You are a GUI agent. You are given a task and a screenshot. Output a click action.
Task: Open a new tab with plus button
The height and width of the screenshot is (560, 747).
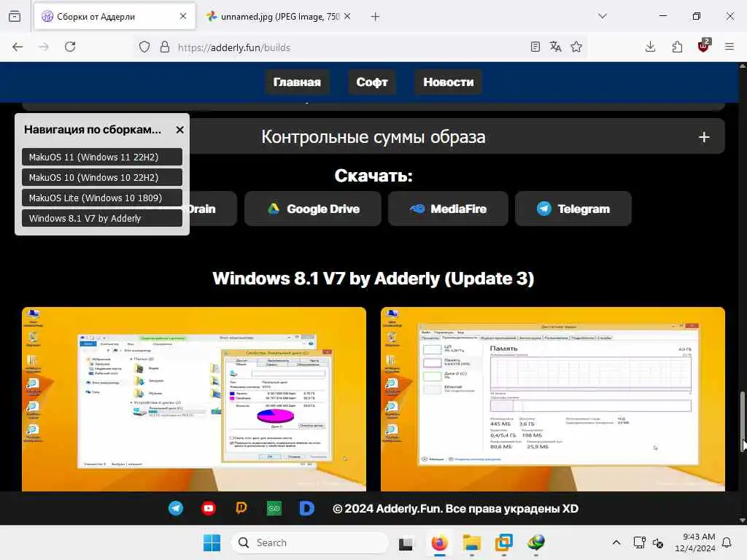coord(376,17)
